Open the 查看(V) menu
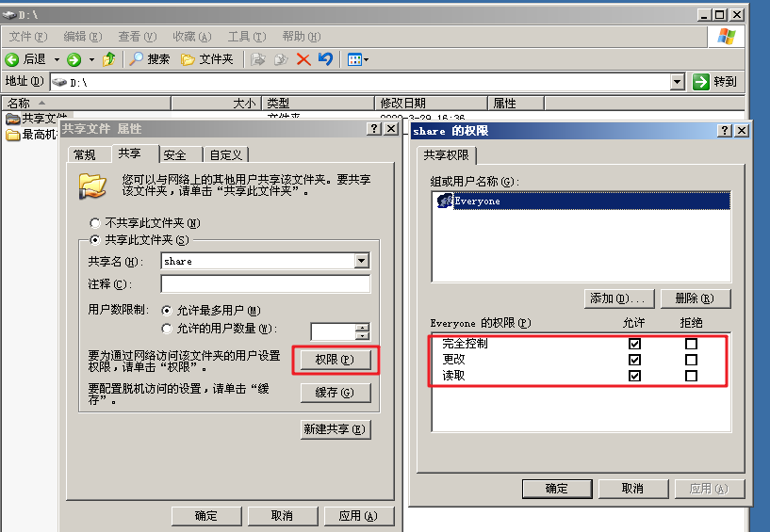 click(x=138, y=37)
